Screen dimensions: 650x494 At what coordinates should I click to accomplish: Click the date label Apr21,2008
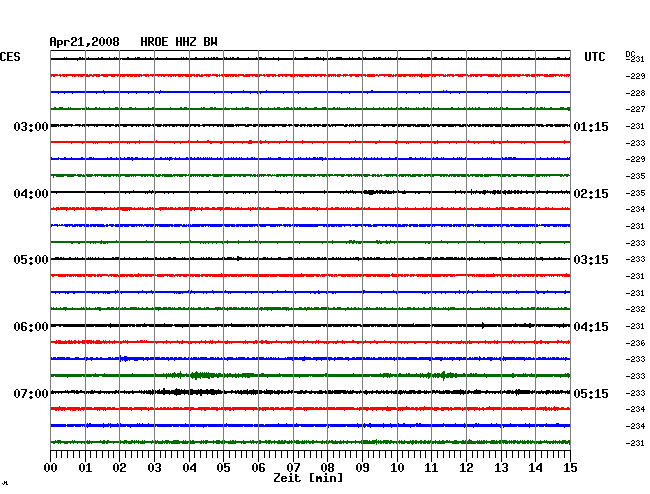click(85, 42)
